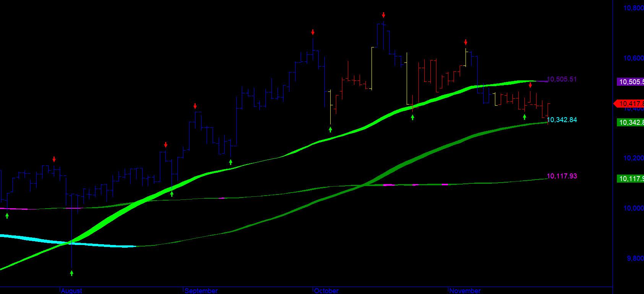
Task: Click the 10,000 price axis label
Action: [x=633, y=208]
